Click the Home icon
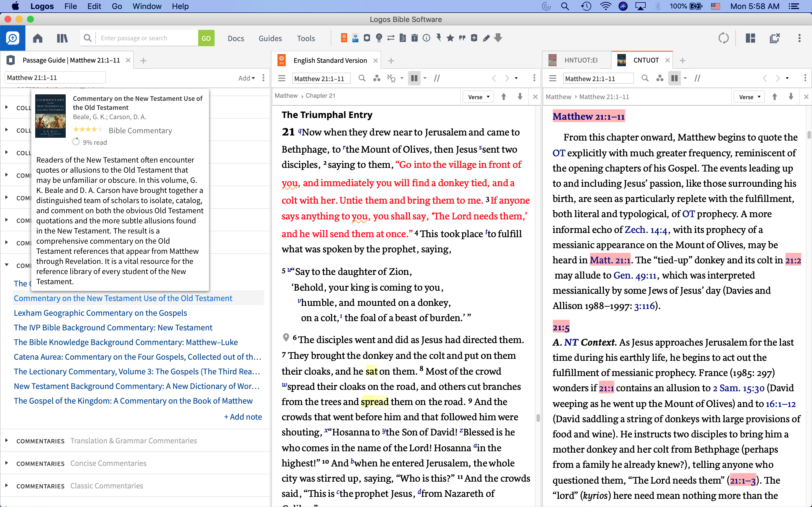 [x=37, y=38]
